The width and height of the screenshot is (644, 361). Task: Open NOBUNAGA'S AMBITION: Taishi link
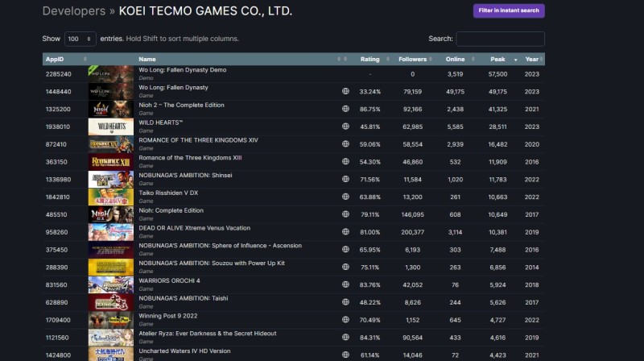tap(184, 298)
